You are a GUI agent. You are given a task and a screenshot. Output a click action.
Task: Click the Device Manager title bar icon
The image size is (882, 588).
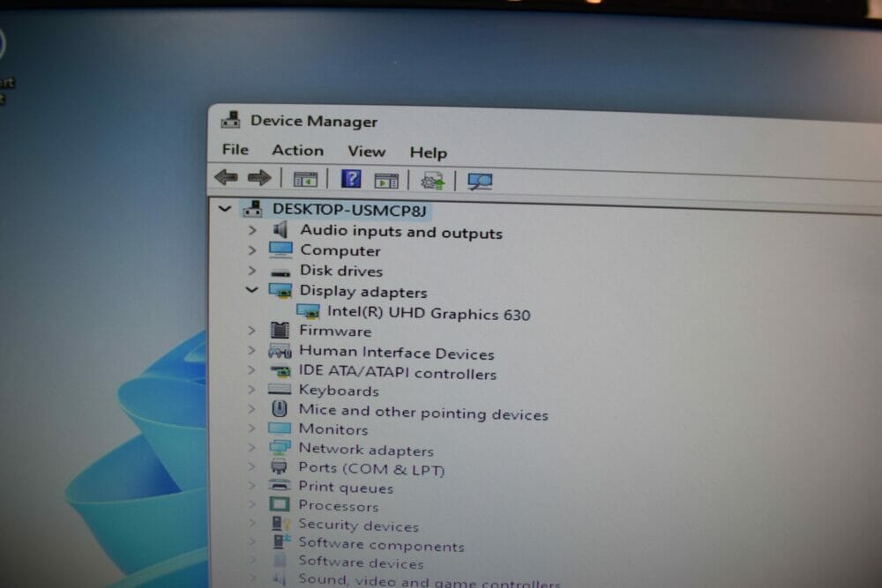click(x=230, y=120)
